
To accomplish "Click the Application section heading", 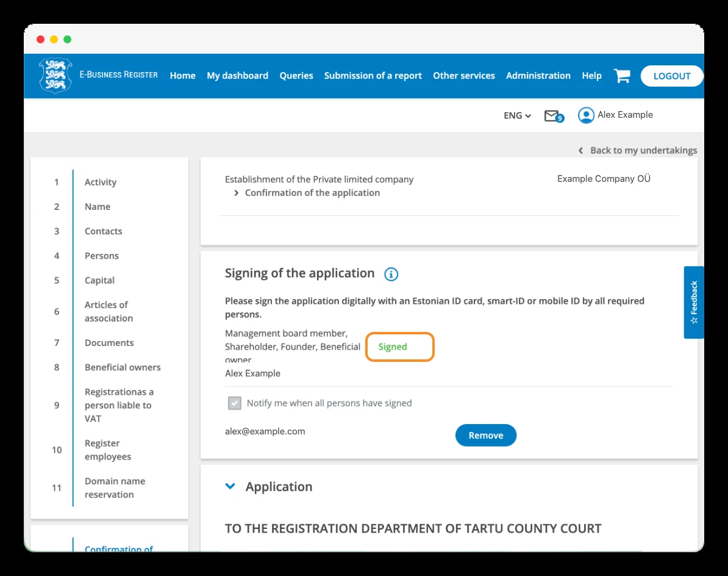I will tap(279, 486).
